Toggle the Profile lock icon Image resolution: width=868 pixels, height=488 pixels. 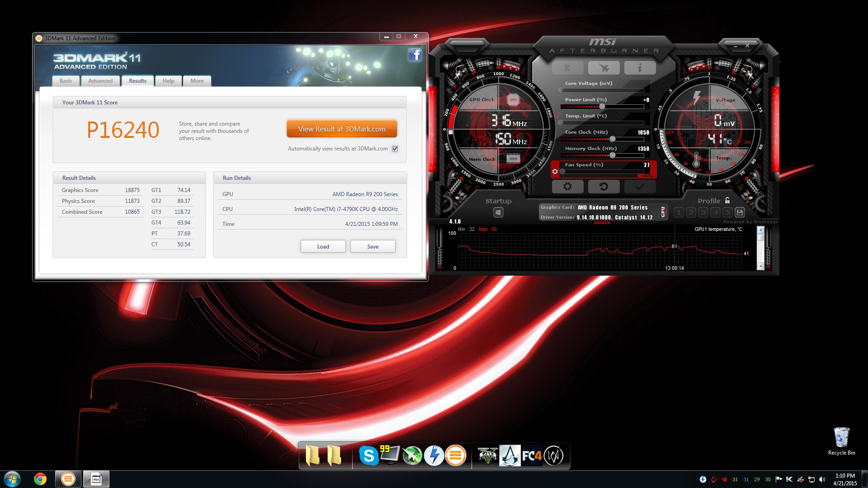pos(727,201)
